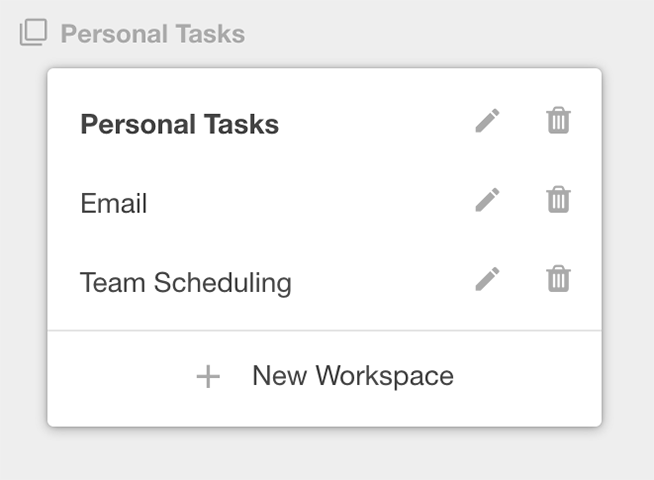
Task: Click the trash icon next to Email
Action: 558,199
